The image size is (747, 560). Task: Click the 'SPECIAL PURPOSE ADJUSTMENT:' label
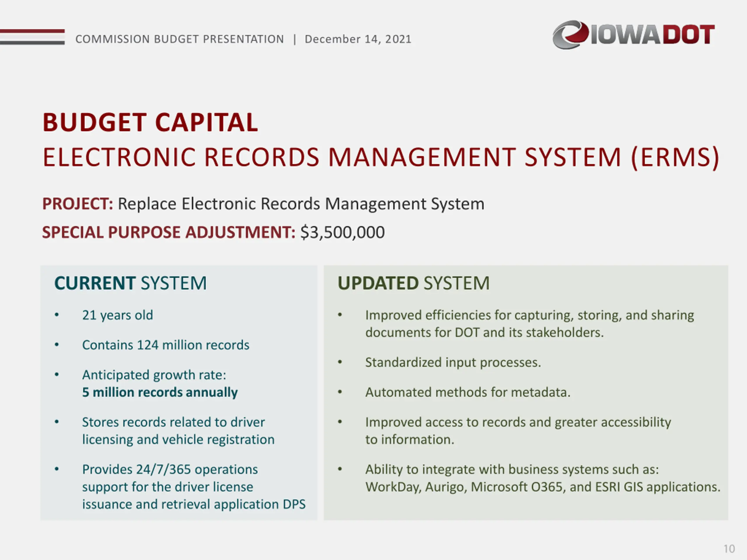coord(169,232)
